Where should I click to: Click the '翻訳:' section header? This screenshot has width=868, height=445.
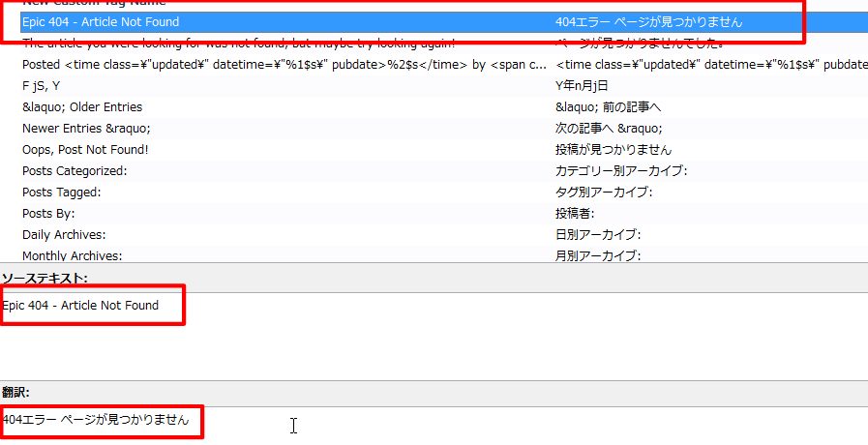15,393
